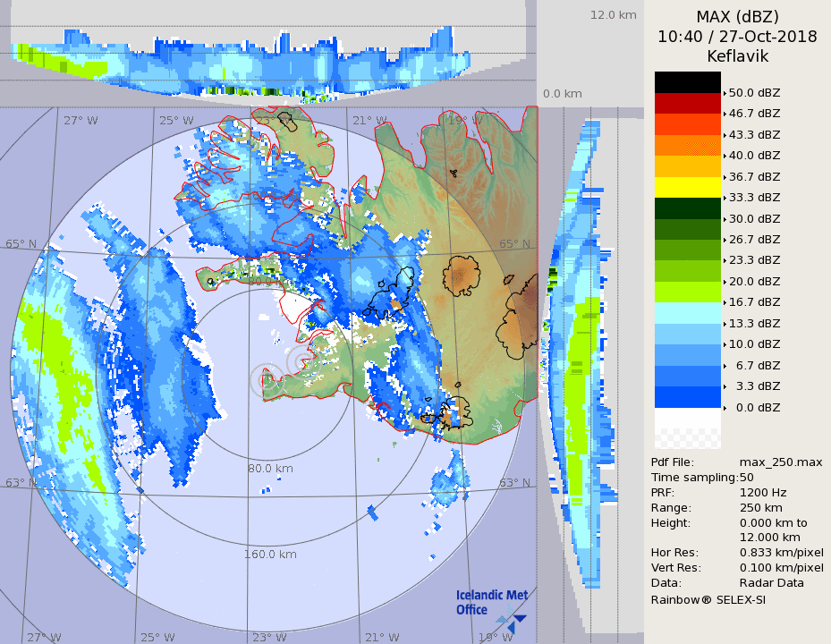Click the arrow marker beside 50.0 dBZ
The image size is (831, 644).
[x=725, y=92]
